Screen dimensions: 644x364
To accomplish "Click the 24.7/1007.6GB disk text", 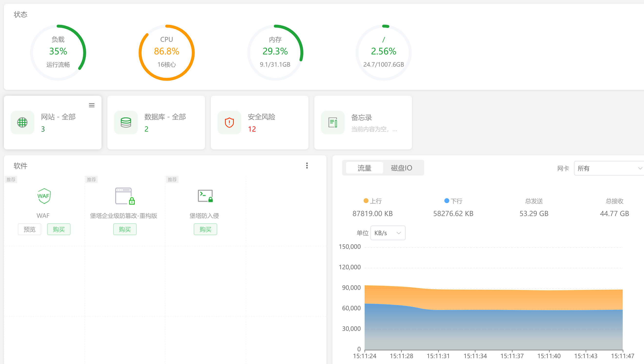I will click(384, 64).
